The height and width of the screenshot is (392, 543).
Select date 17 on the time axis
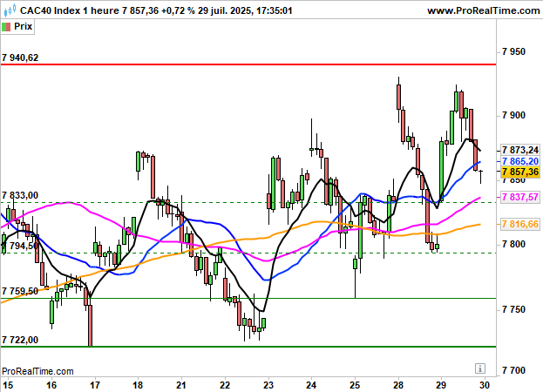point(94,385)
